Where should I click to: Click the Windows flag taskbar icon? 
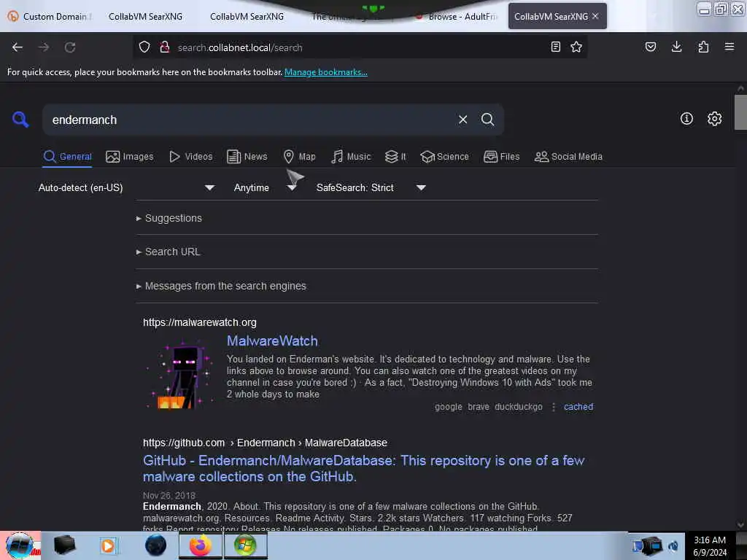click(x=245, y=545)
